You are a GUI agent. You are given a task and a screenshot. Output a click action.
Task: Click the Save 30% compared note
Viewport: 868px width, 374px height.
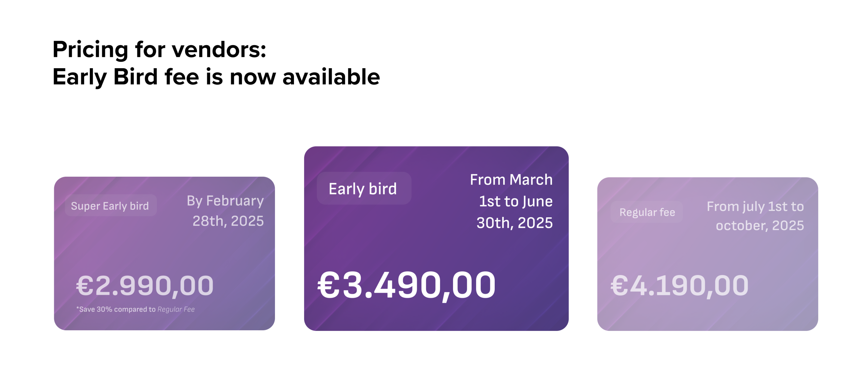point(135,309)
